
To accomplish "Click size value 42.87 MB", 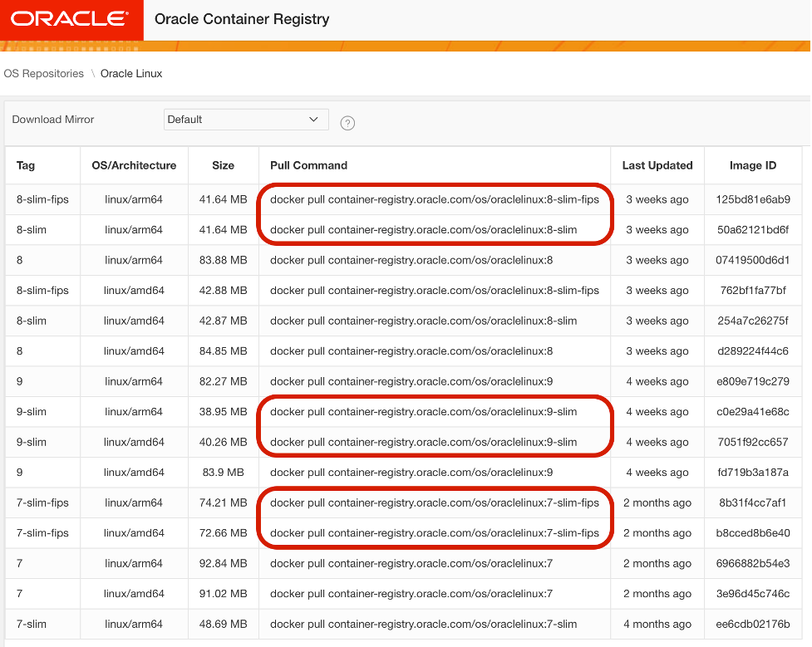I will (x=224, y=321).
